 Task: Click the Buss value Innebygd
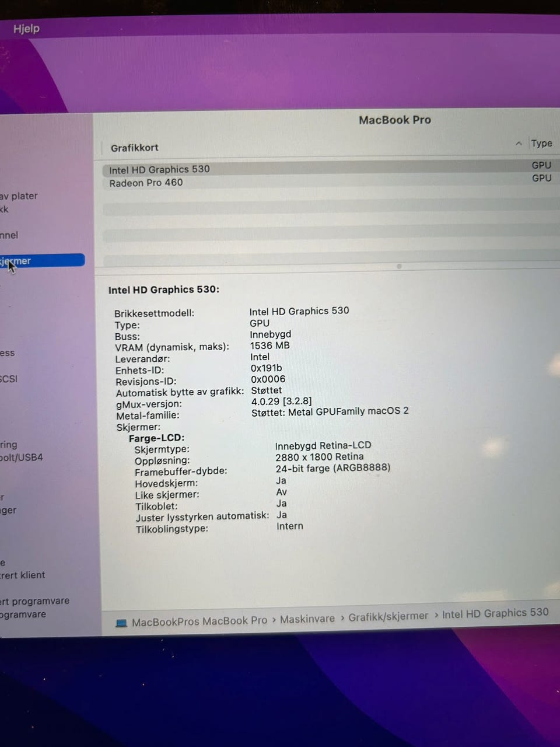[270, 334]
